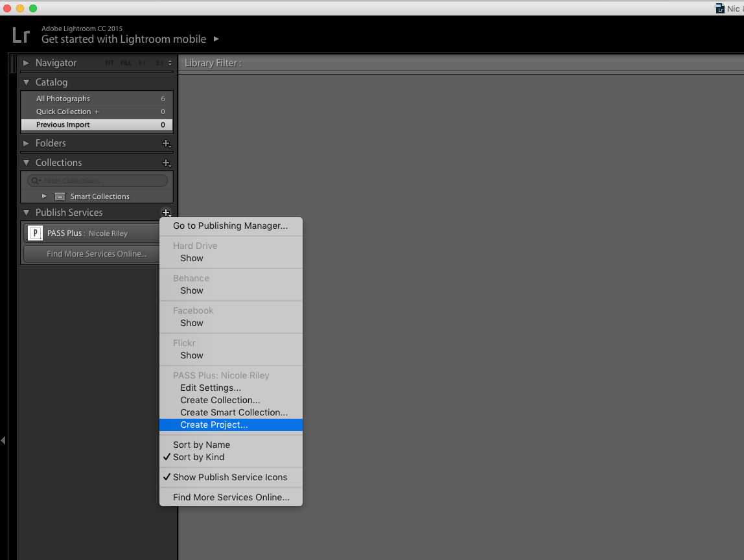The height and width of the screenshot is (560, 744).
Task: Open Go to Publishing Manager
Action: pyautogui.click(x=231, y=226)
